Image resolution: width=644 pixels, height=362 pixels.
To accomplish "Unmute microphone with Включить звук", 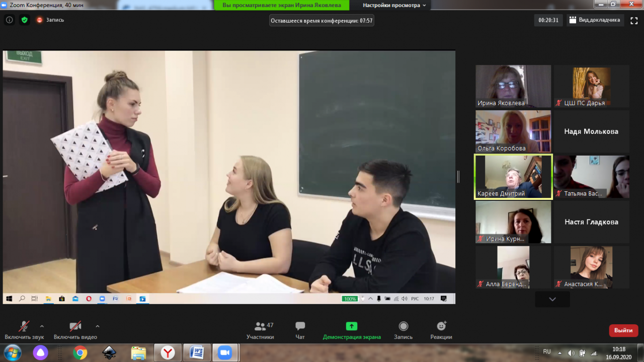I will click(x=24, y=330).
